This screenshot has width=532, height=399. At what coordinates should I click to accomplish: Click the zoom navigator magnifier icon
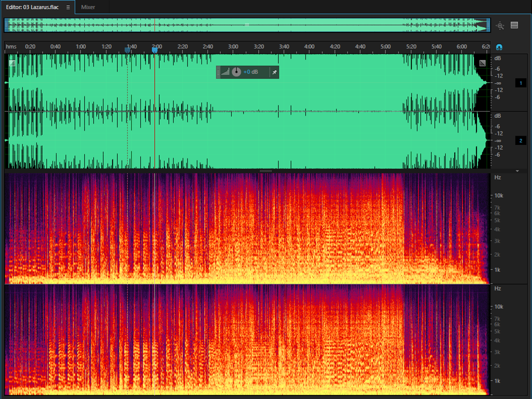point(500,25)
